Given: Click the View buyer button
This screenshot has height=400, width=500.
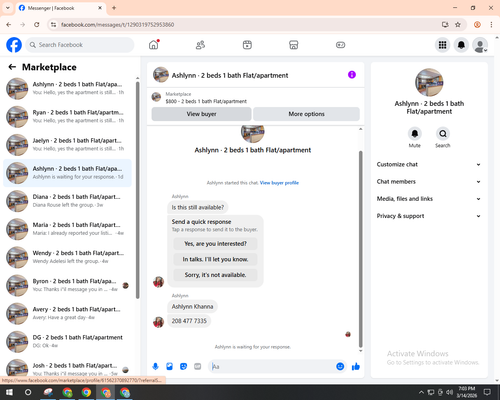Looking at the screenshot, I should pyautogui.click(x=201, y=114).
